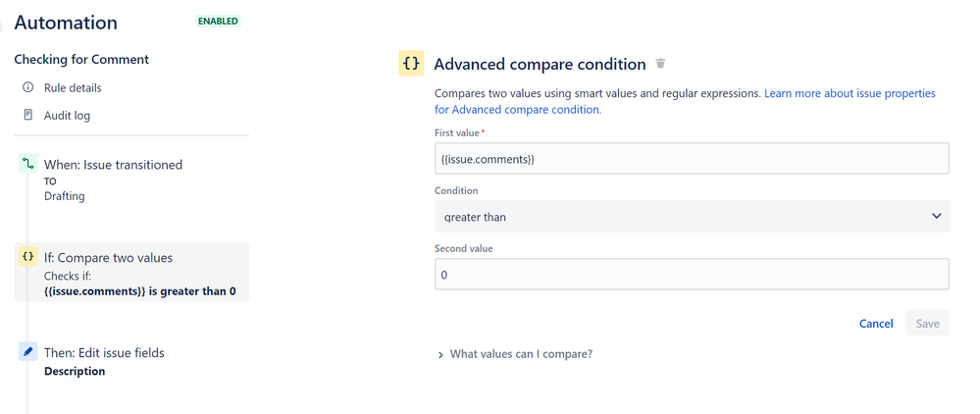Open Audit log in the sidebar
980x414 pixels.
point(67,116)
